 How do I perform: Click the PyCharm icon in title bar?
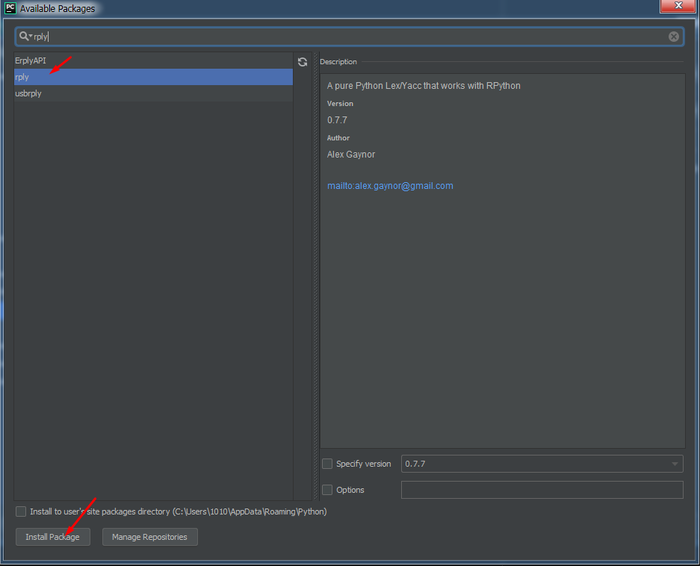[10, 8]
